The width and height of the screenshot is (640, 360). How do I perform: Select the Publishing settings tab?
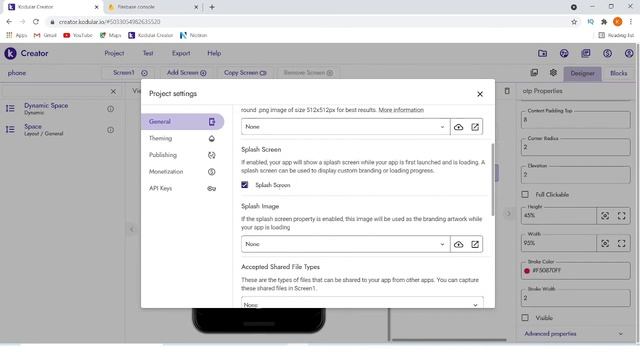point(183,155)
